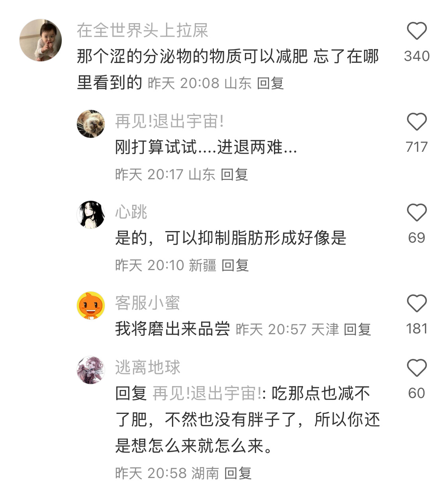The width and height of the screenshot is (448, 488).
Task: Tap the mentioned user 再见!退出宇宙! in the reply
Action: [207, 394]
